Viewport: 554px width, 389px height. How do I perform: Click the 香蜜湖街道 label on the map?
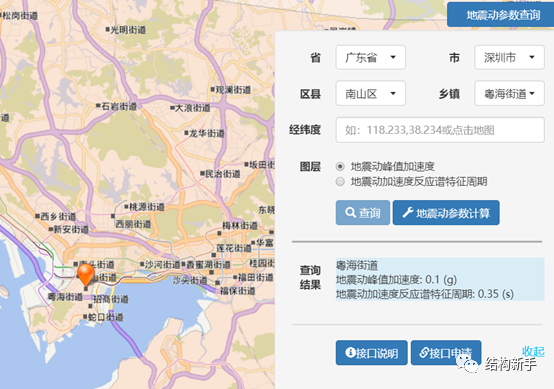(208, 264)
